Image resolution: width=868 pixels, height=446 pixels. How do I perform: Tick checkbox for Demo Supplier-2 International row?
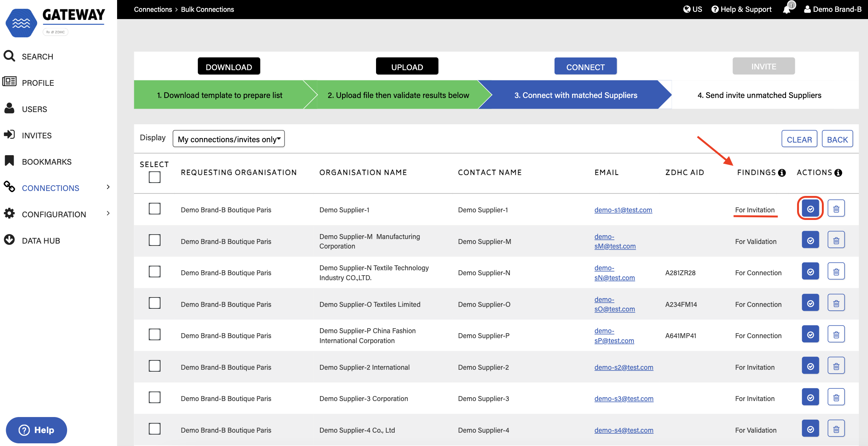click(154, 366)
